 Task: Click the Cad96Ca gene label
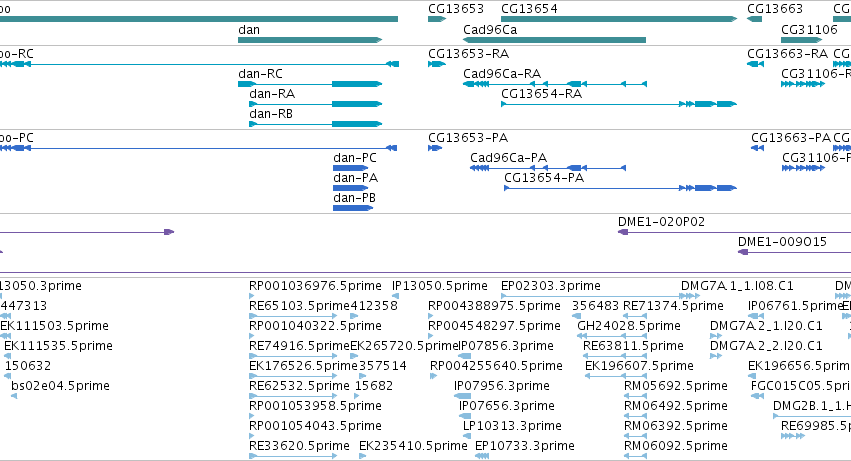click(x=490, y=30)
